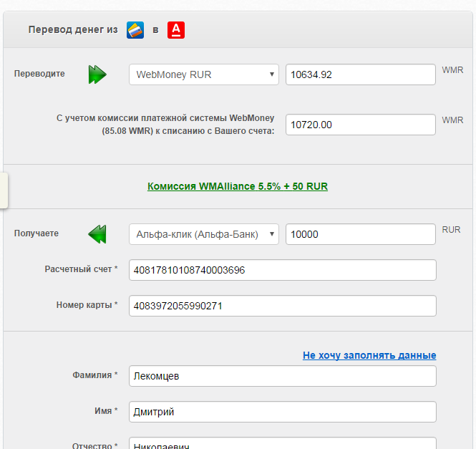Click the green double left arrow icon
Viewport: 476px width, 449px height.
pyautogui.click(x=97, y=234)
